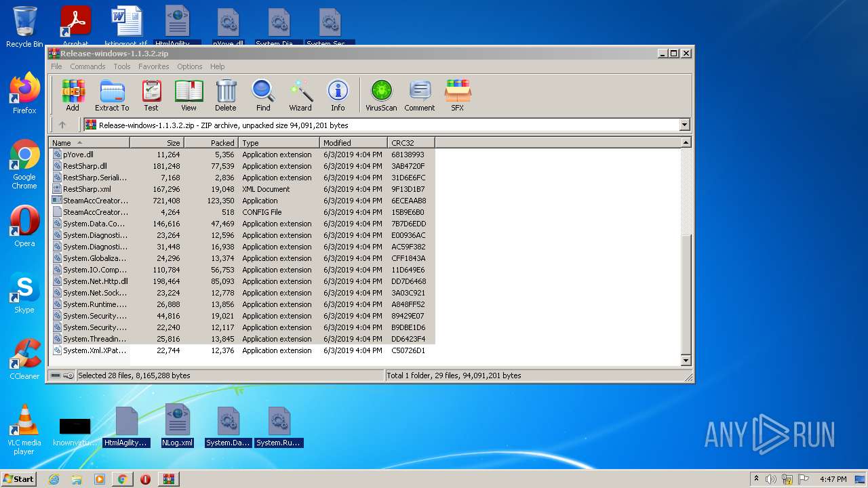Click the Add archive toolbar icon
The height and width of the screenshot is (488, 868).
pyautogui.click(x=73, y=95)
